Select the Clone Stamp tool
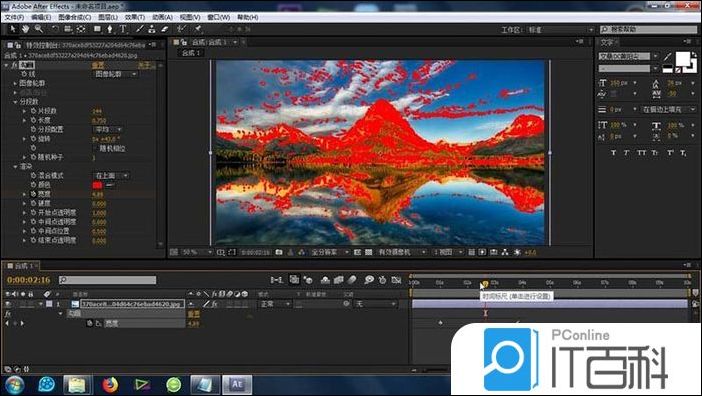Image resolution: width=702 pixels, height=396 pixels. (x=152, y=29)
